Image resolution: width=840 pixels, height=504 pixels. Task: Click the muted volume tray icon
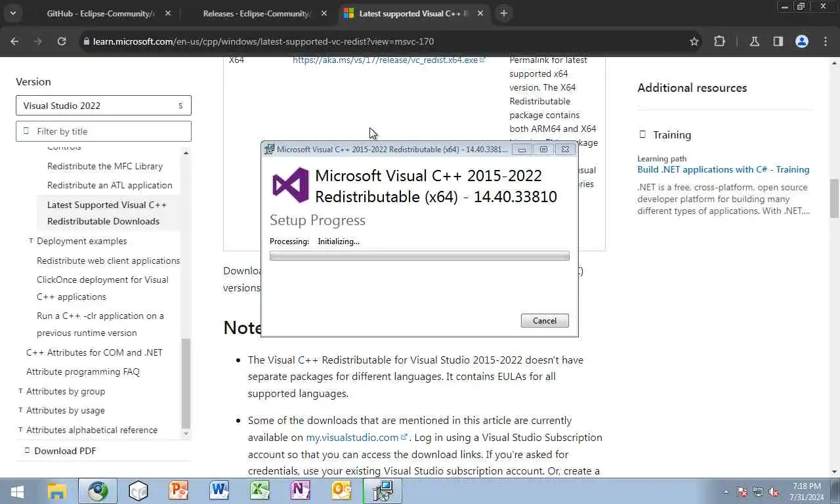point(774,492)
